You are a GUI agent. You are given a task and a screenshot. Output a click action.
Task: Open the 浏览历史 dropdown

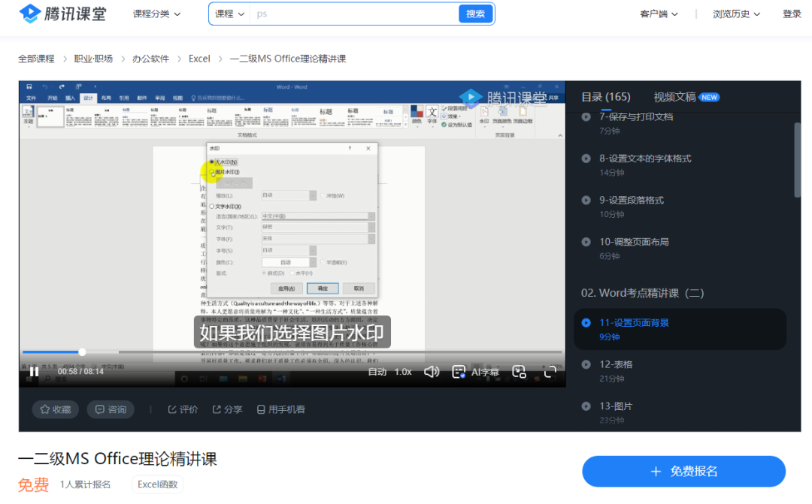(736, 14)
